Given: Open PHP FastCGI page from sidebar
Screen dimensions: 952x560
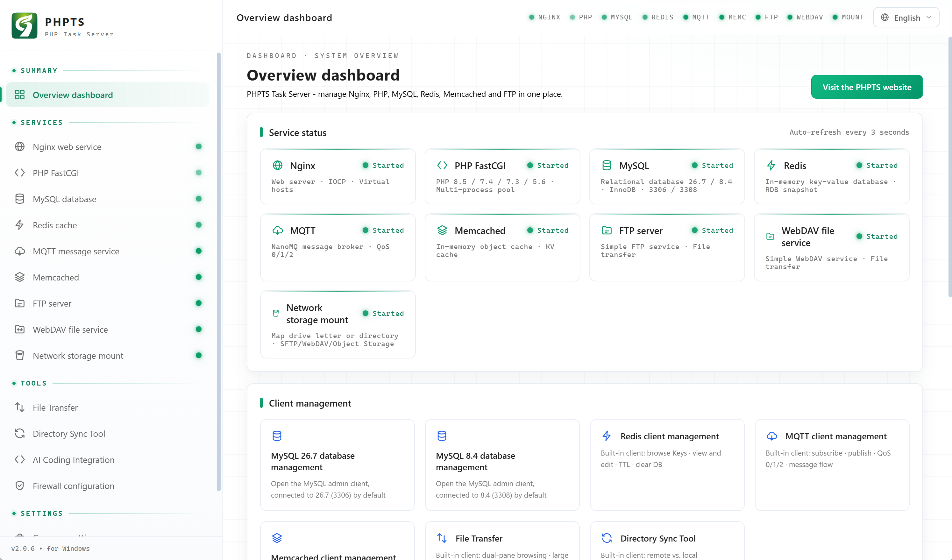Looking at the screenshot, I should click(x=108, y=173).
